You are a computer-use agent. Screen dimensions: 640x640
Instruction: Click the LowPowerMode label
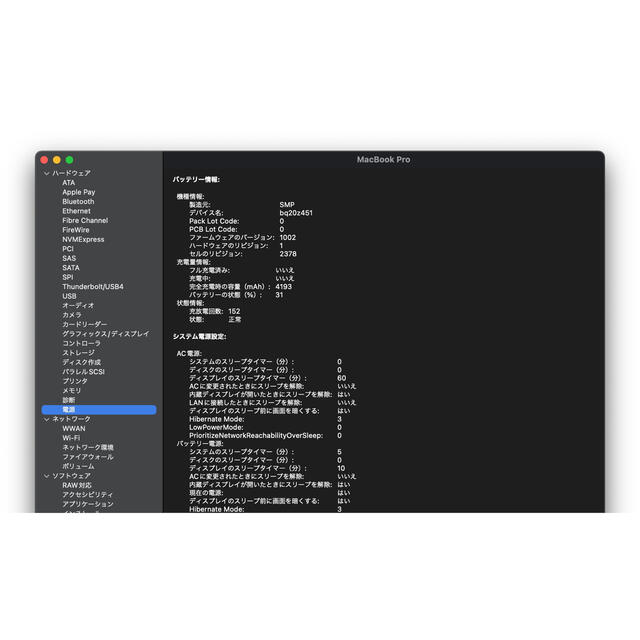click(x=216, y=427)
